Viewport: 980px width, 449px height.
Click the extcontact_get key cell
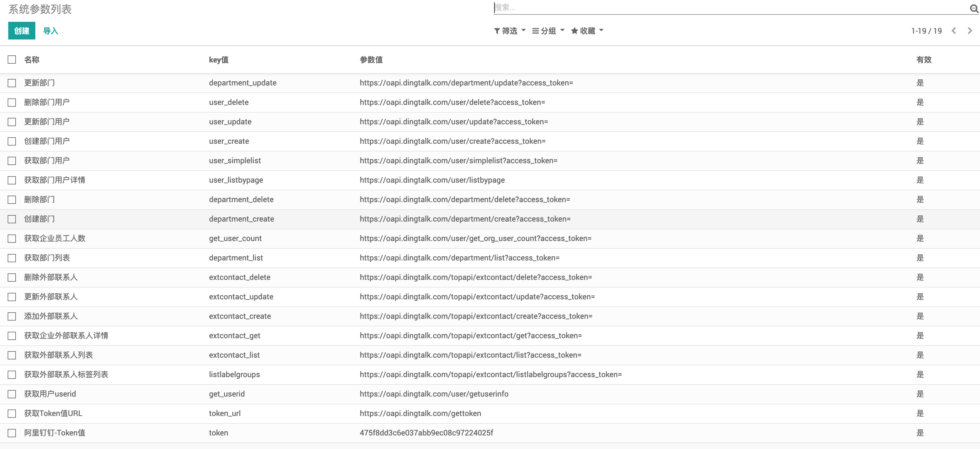point(234,336)
